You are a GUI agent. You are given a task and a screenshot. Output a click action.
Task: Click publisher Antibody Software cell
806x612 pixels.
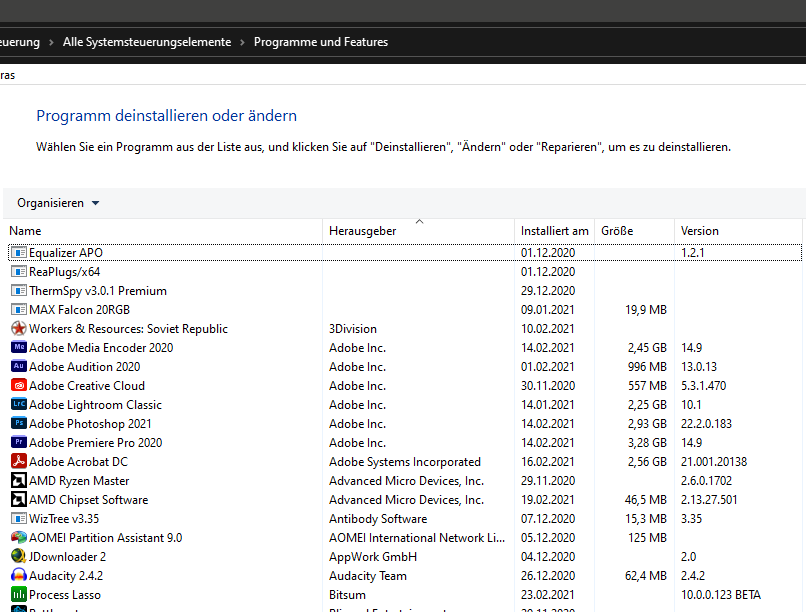pyautogui.click(x=378, y=518)
